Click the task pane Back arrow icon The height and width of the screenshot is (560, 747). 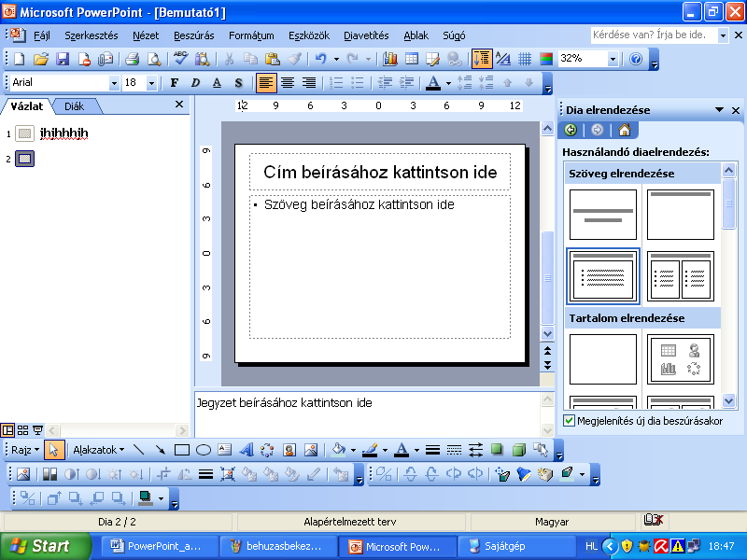[x=571, y=130]
